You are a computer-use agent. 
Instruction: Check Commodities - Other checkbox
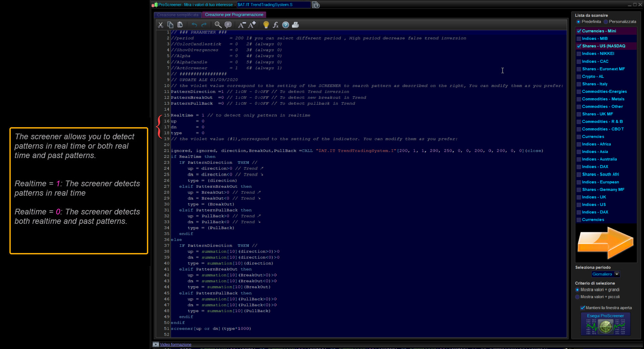click(x=579, y=107)
